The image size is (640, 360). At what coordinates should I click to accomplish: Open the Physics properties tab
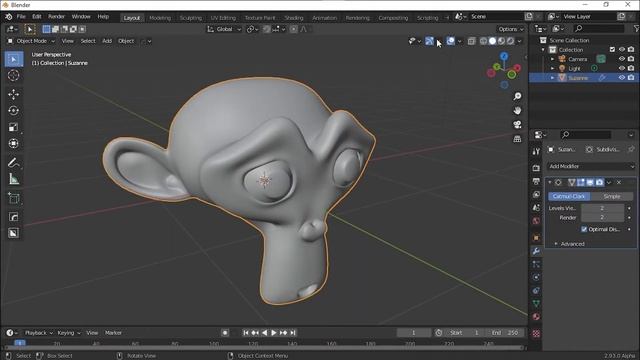coord(536,278)
